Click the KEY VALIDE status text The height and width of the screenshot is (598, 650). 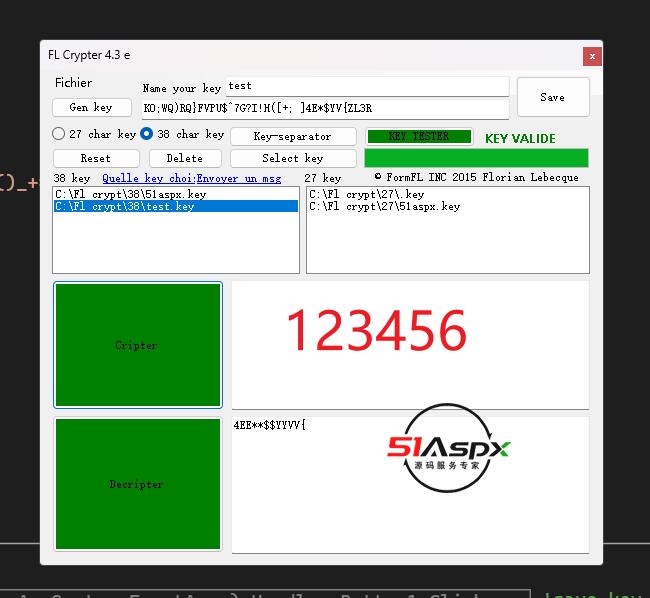tap(520, 138)
